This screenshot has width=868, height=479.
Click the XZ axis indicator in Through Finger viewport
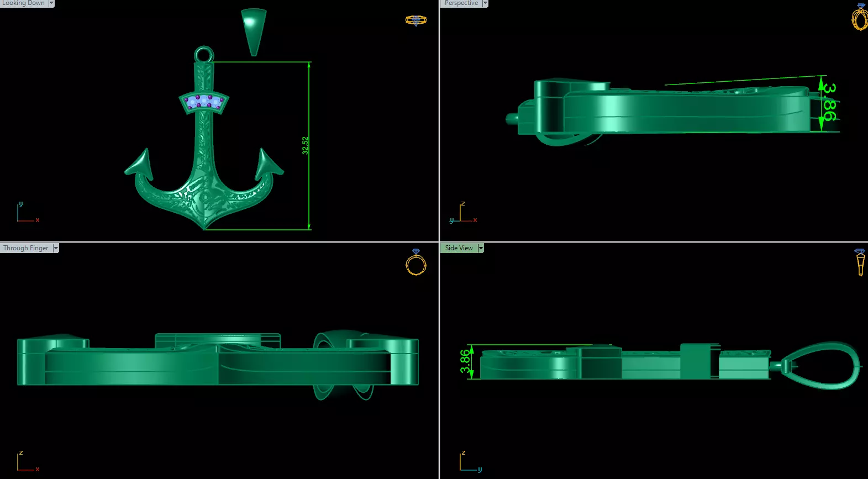click(x=28, y=461)
